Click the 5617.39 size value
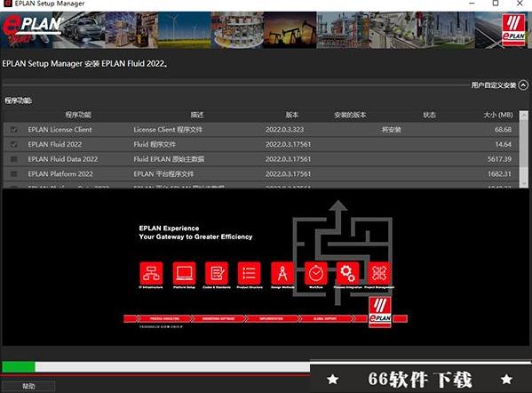 pyautogui.click(x=499, y=159)
